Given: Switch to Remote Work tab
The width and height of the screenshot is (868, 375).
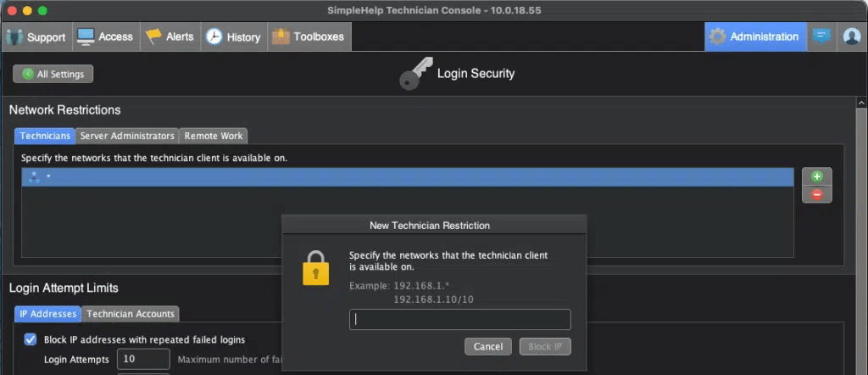Looking at the screenshot, I should click(x=213, y=136).
